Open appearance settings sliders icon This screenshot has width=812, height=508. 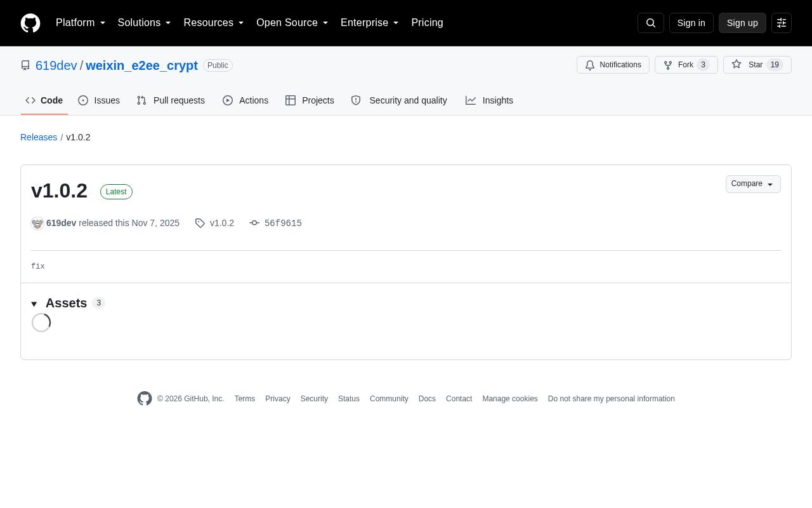(x=782, y=23)
